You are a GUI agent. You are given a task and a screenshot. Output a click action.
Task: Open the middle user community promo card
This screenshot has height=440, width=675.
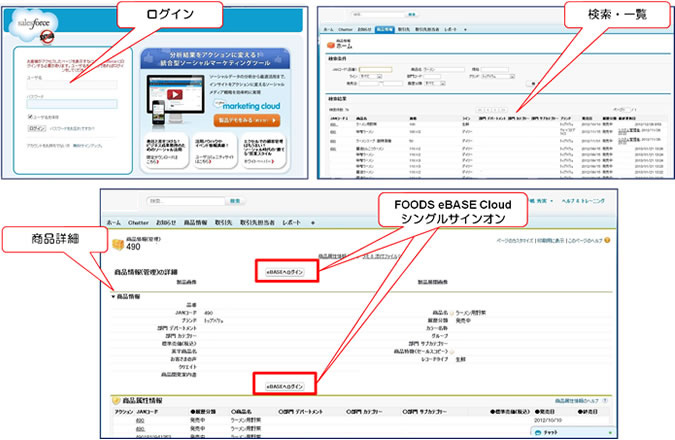214,152
